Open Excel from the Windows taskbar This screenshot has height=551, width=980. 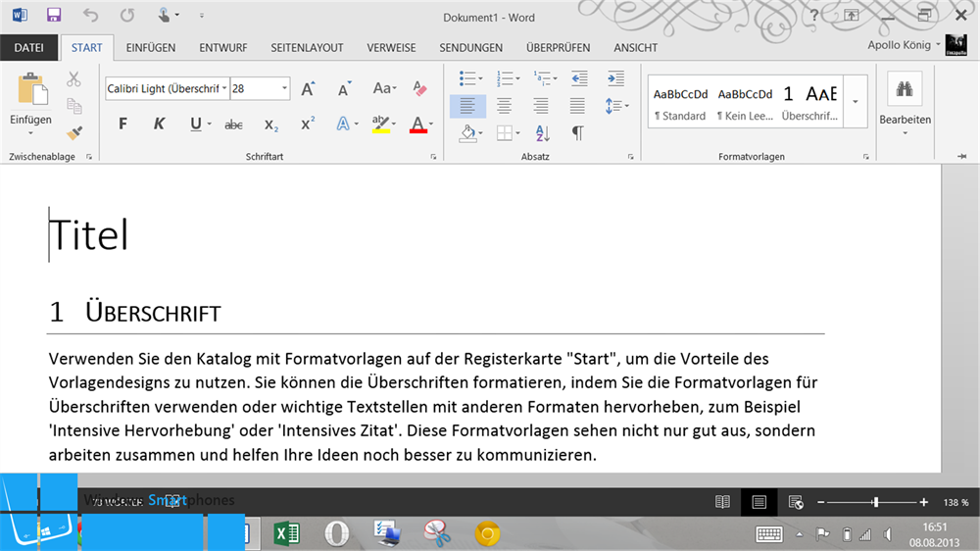pos(286,533)
